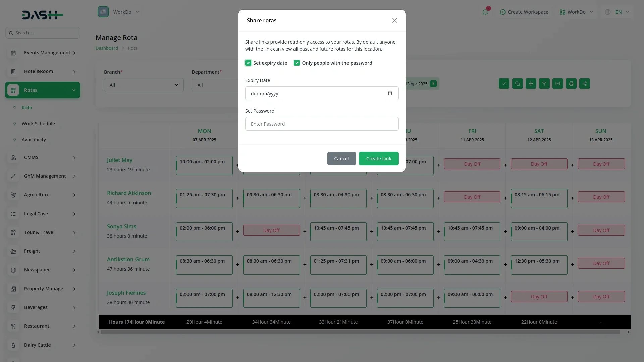Screen dimensions: 644x362
Task: Click the calendar picker icon in Expiry Date
Action: (x=390, y=93)
